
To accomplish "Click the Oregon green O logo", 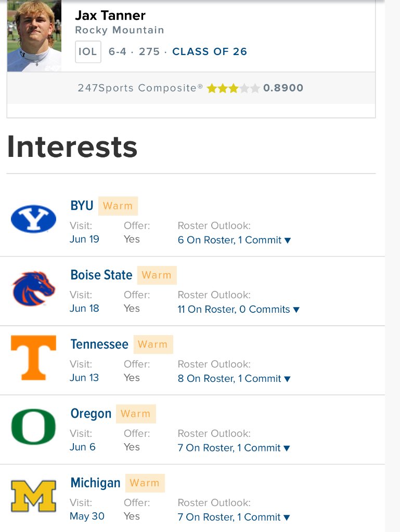I will pyautogui.click(x=34, y=427).
